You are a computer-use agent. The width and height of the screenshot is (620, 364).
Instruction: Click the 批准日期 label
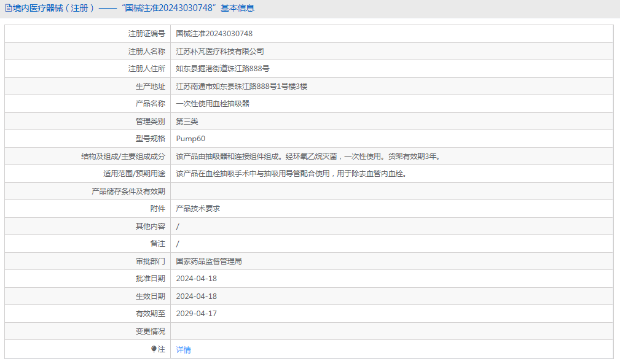tap(151, 278)
